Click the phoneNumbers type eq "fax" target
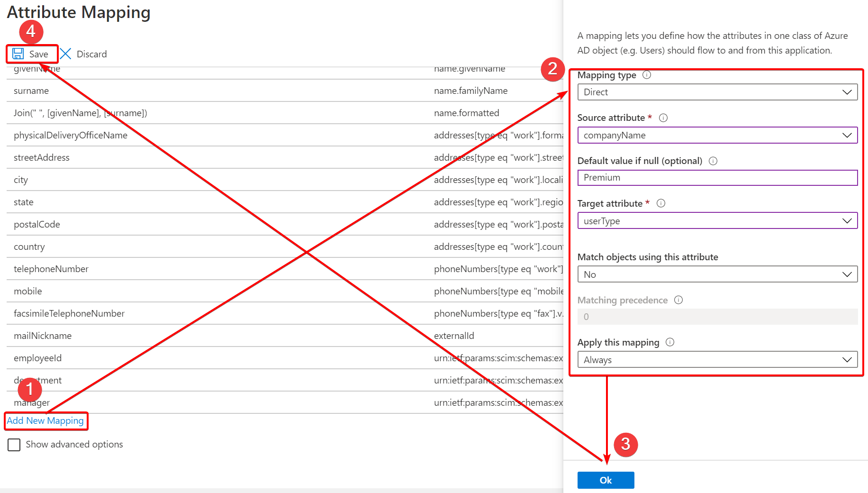Screen dimensions: 868x493 [x=498, y=313]
